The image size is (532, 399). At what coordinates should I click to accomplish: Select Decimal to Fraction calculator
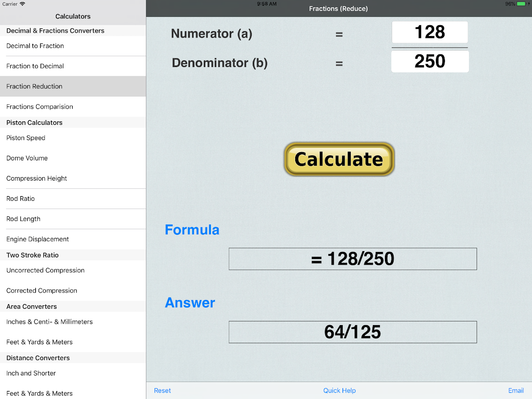35,46
